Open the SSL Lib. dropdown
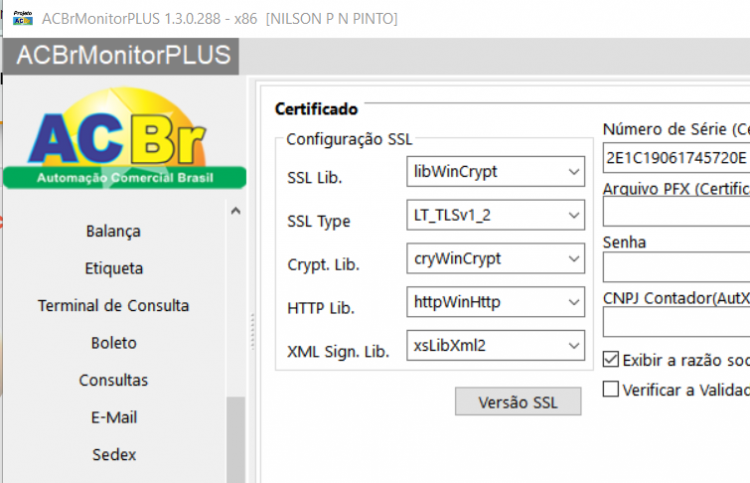 [x=496, y=171]
